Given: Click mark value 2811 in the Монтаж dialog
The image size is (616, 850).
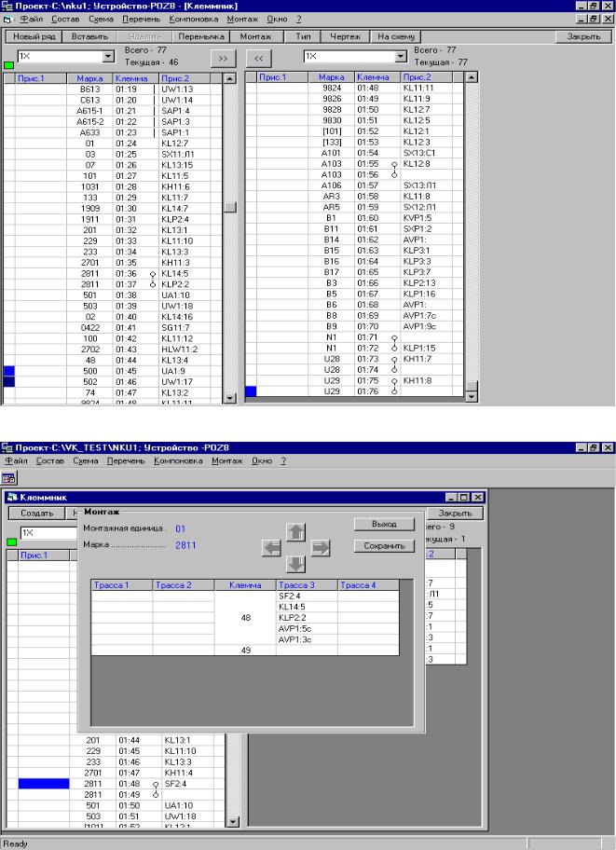Looking at the screenshot, I should pos(185,545).
